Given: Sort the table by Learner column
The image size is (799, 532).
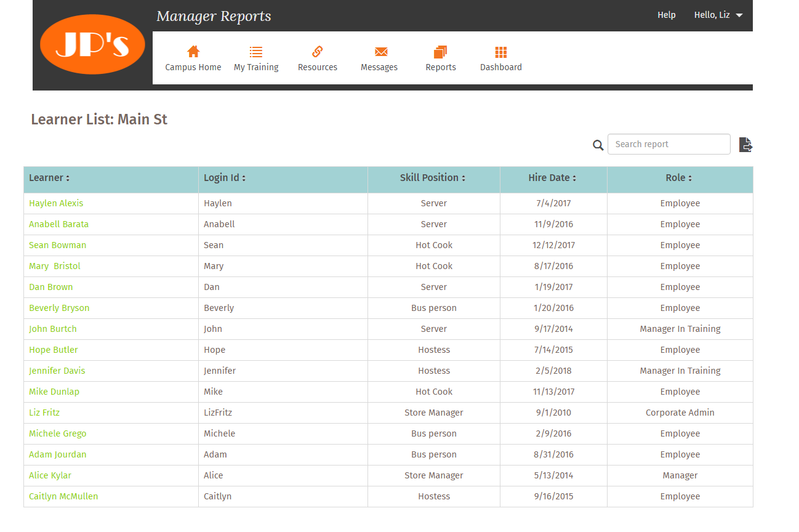Looking at the screenshot, I should (49, 177).
